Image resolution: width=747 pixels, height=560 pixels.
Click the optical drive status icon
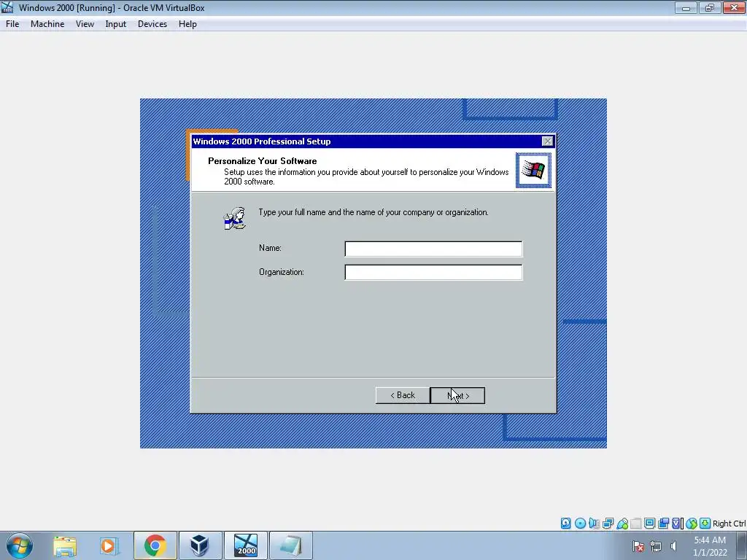[580, 524]
